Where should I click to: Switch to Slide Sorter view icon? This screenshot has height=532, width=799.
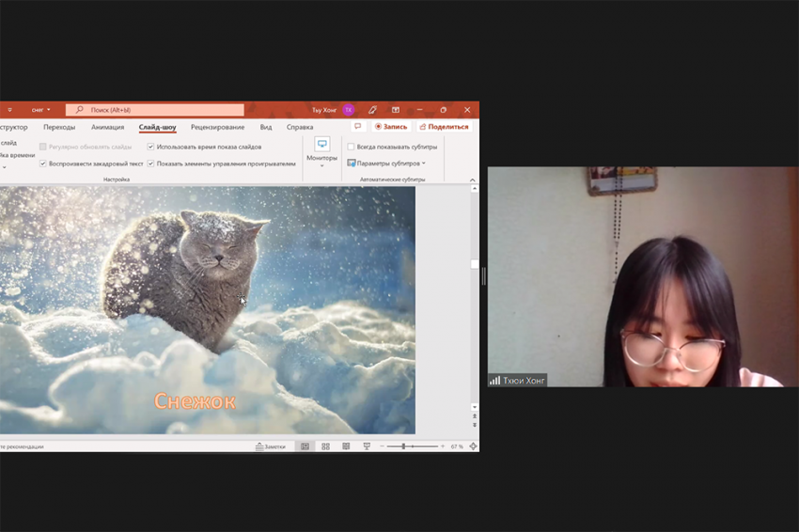(x=325, y=446)
